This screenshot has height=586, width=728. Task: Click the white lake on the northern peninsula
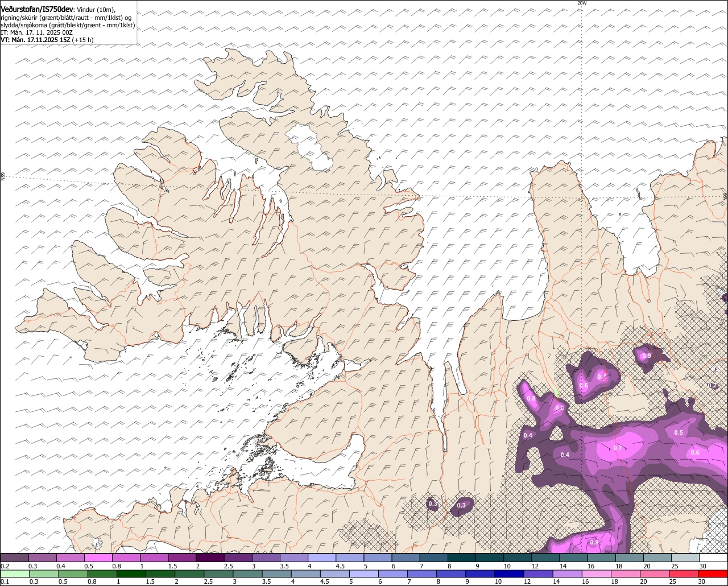[x=309, y=147]
